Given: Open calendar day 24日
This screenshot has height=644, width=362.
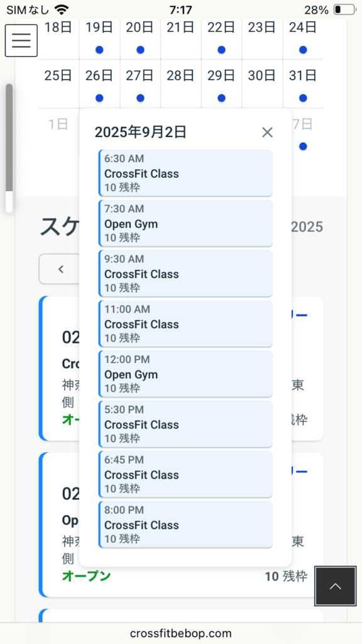Looking at the screenshot, I should [x=303, y=38].
